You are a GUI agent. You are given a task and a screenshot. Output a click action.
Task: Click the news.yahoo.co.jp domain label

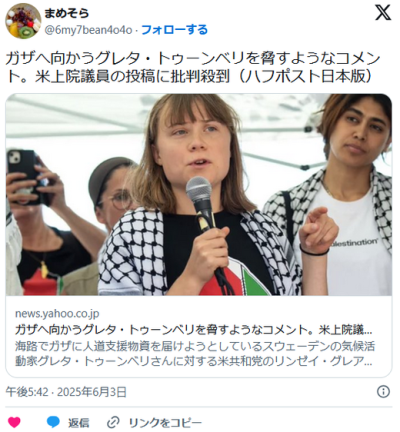tap(57, 314)
